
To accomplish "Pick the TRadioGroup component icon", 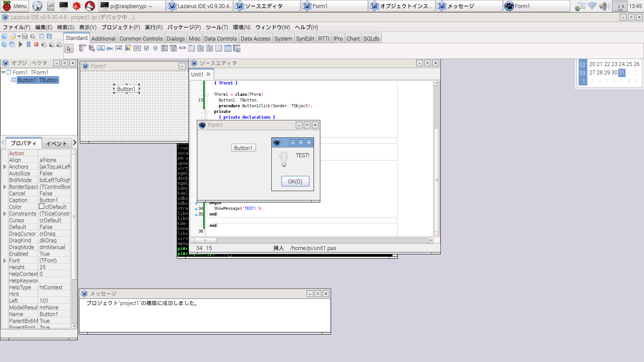I will coord(201,48).
